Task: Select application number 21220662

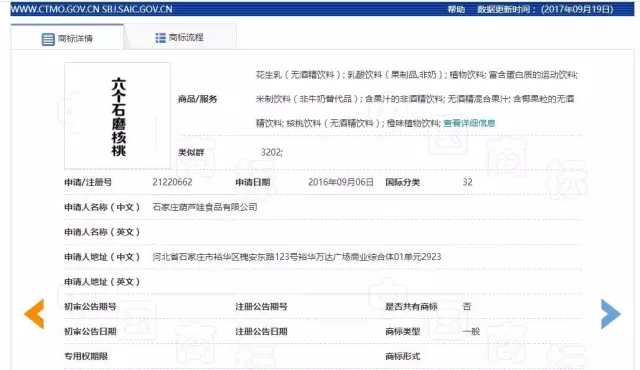Action: 172,182
